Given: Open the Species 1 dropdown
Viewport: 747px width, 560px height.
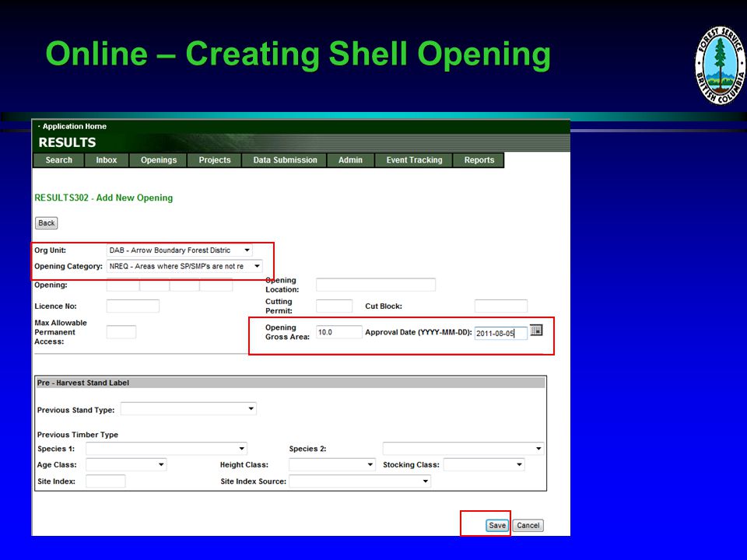Looking at the screenshot, I should click(x=167, y=449).
